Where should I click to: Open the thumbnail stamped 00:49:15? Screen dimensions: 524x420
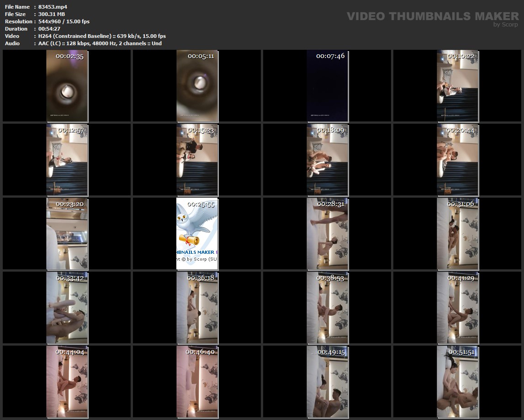tap(328, 382)
